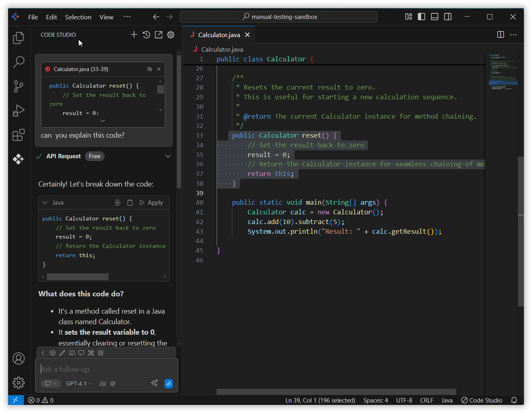Click Ln 39, Col 1 cursor position
The width and height of the screenshot is (532, 413).
[x=320, y=400]
